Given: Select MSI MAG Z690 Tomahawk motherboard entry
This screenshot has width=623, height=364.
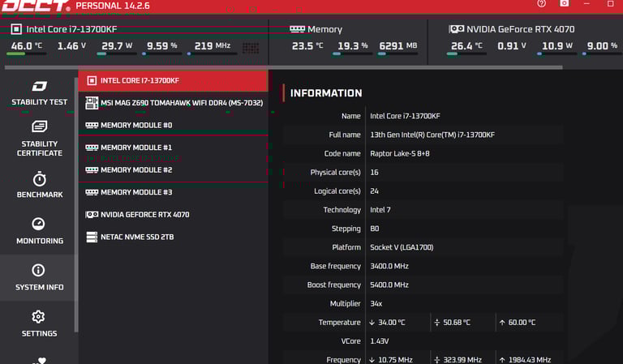Looking at the screenshot, I should [174, 103].
